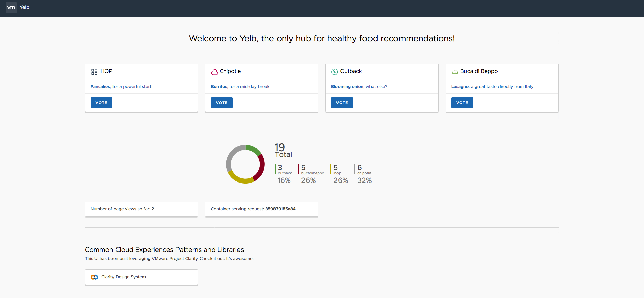Click the IHOP grid icon

[x=94, y=72]
